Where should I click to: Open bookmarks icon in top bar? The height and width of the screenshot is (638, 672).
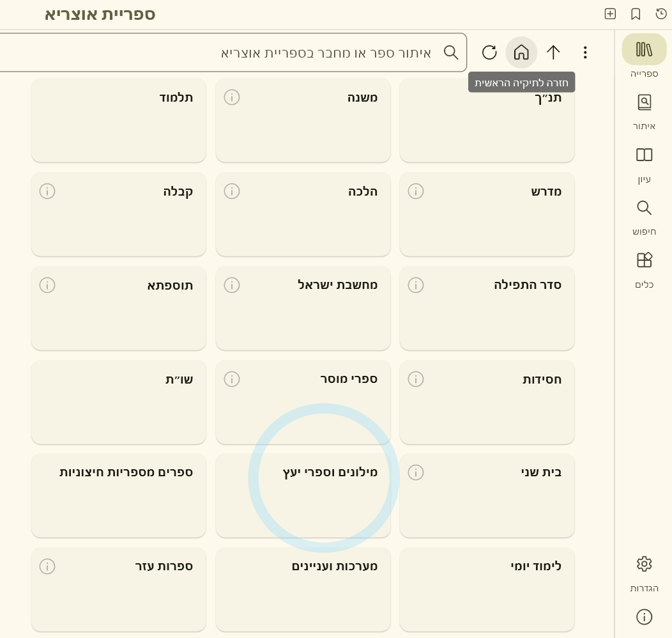click(x=636, y=14)
